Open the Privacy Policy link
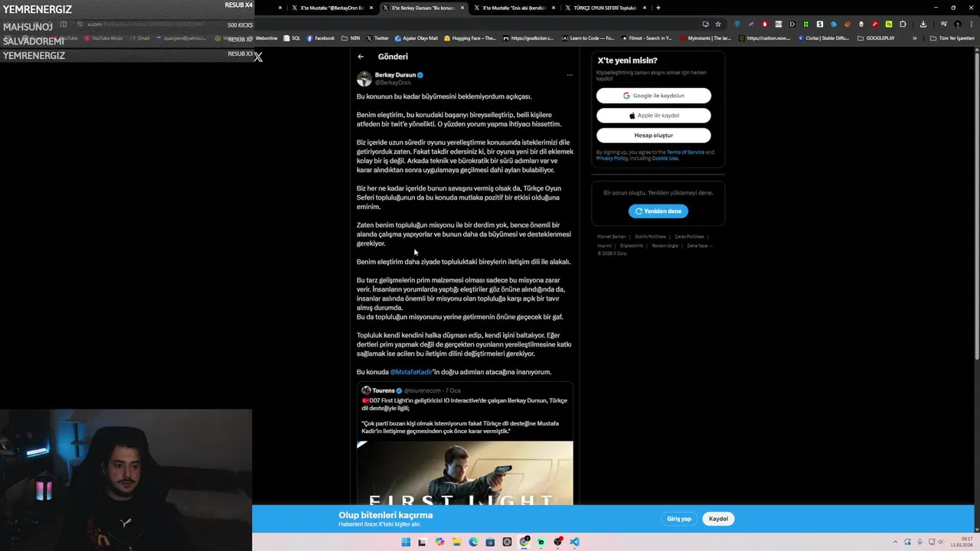Image resolution: width=980 pixels, height=551 pixels. click(612, 158)
